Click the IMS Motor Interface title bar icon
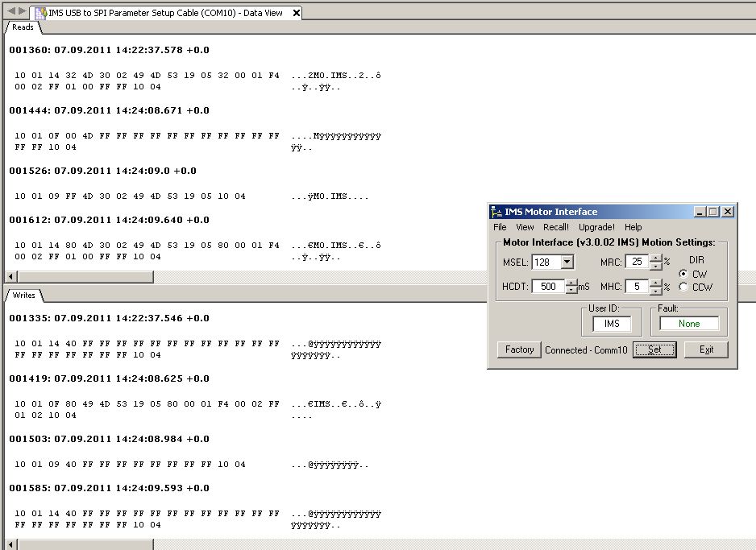 point(496,212)
